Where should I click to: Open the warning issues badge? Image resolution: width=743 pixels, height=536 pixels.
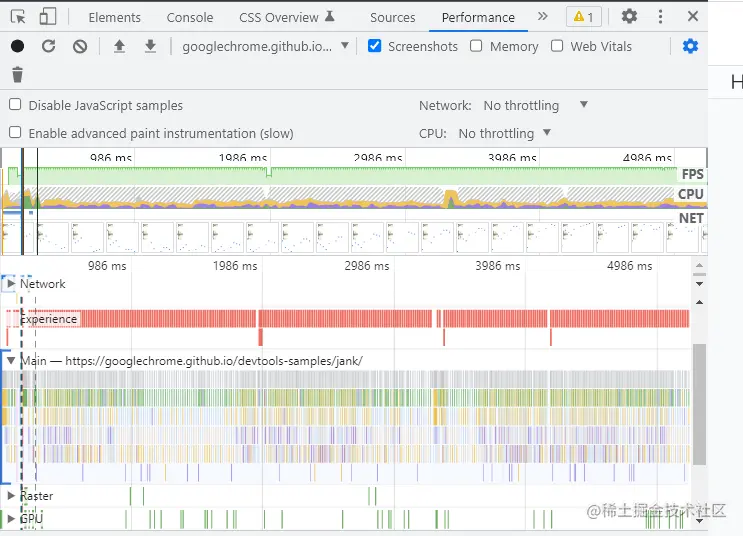[x=584, y=17]
